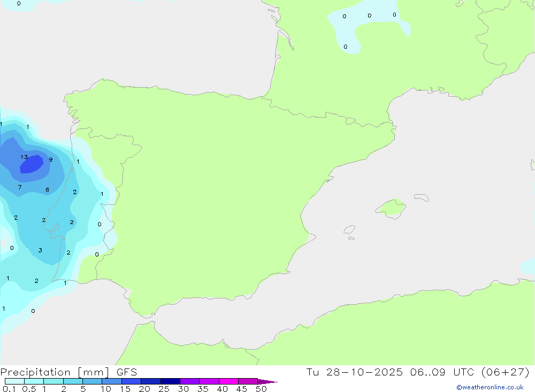Viewport: 535px width, 392px height.
Task: Click the 'Precipitation [mm]' title text
Action: tap(55, 372)
